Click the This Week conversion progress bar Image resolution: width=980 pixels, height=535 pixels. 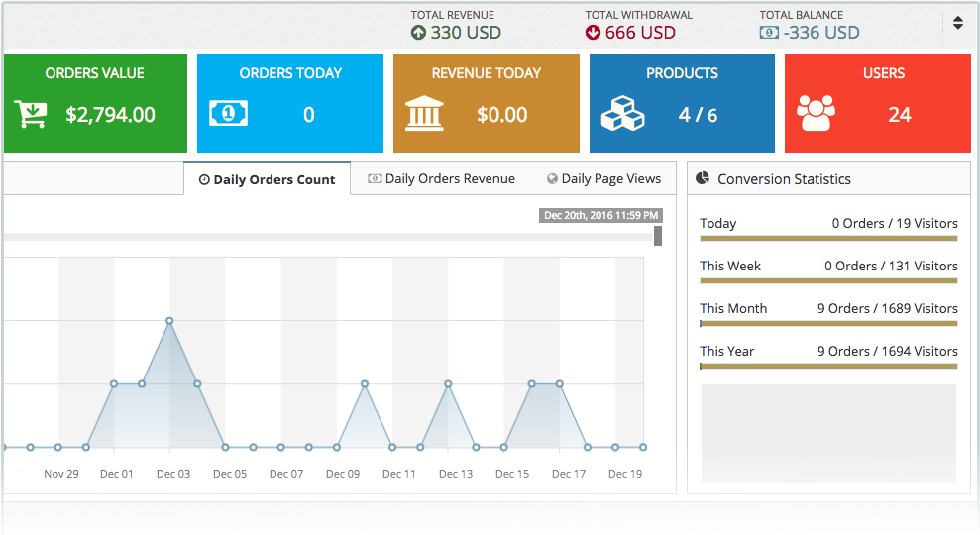828,280
